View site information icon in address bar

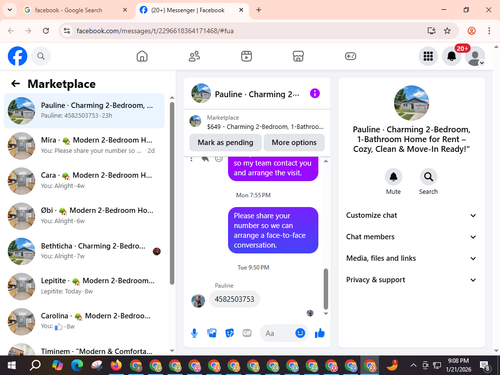coord(67,31)
